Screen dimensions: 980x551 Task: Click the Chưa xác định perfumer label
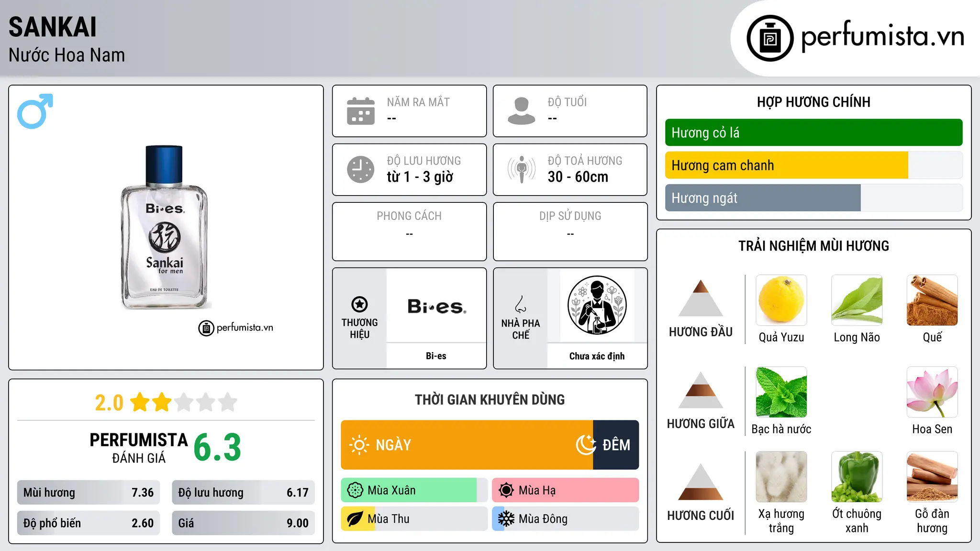pos(597,356)
